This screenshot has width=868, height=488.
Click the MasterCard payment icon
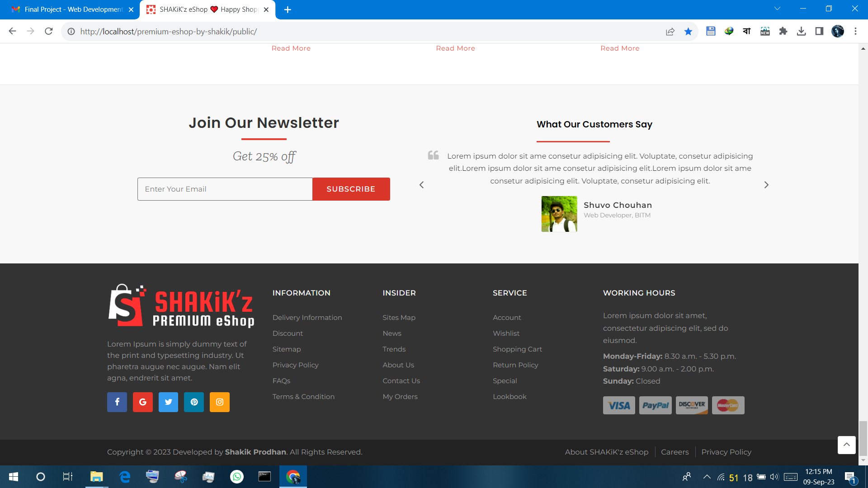pos(728,405)
